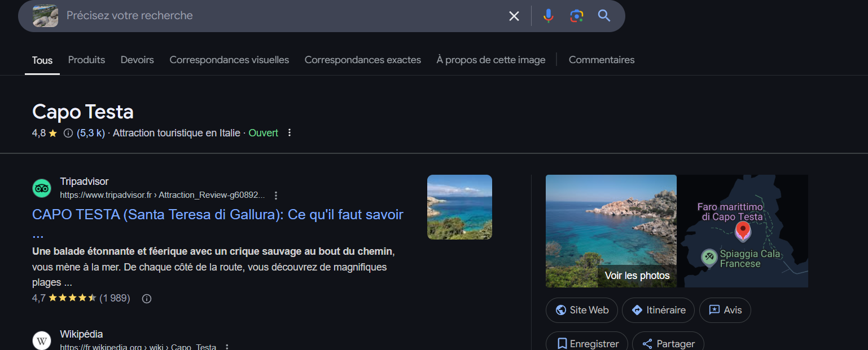Open Tripadvisor result three-dot options menu
The height and width of the screenshot is (350, 868).
[276, 196]
